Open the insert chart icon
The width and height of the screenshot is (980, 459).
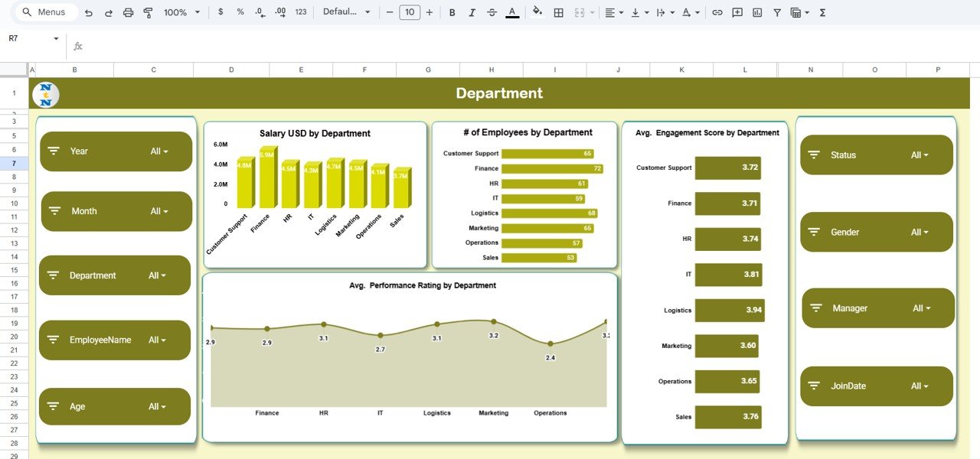click(x=758, y=12)
